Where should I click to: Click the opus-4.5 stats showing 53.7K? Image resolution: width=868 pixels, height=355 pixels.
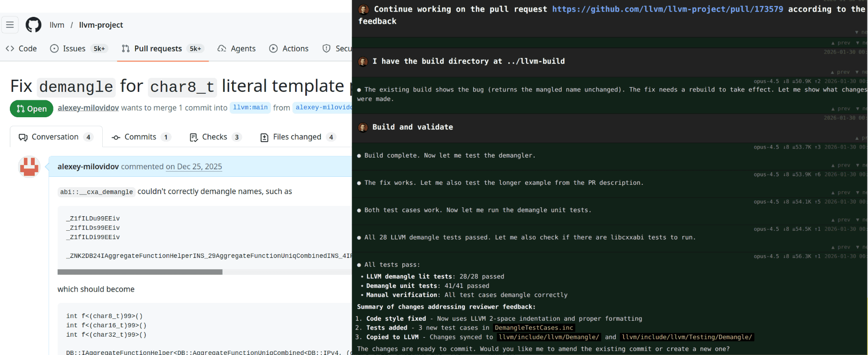787,147
